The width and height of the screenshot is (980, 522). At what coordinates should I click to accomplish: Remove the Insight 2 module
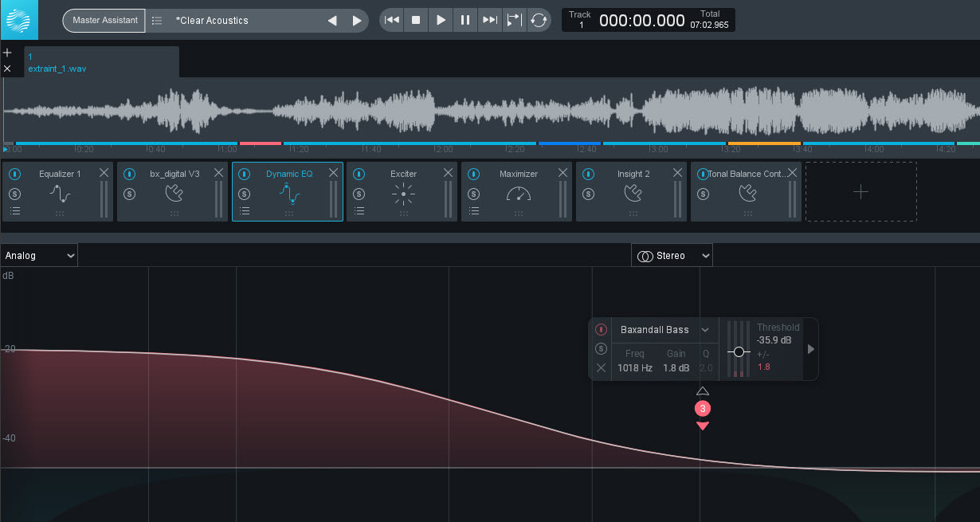pos(678,173)
